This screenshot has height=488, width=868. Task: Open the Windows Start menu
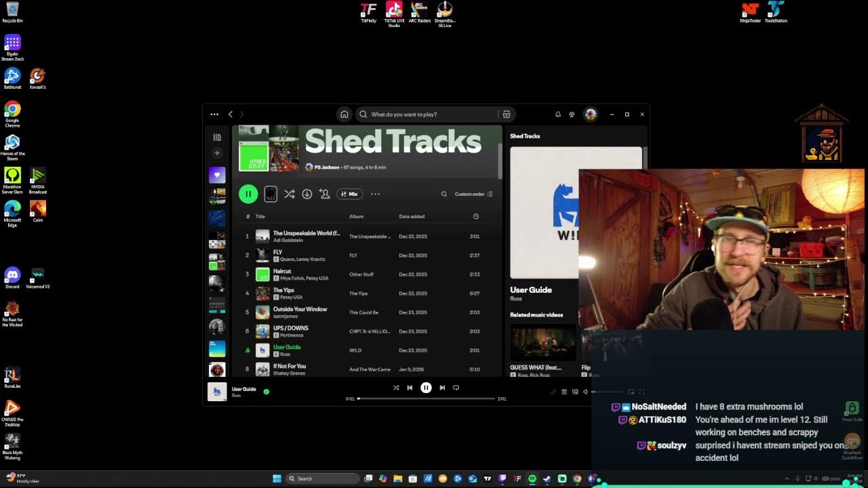[277, 479]
